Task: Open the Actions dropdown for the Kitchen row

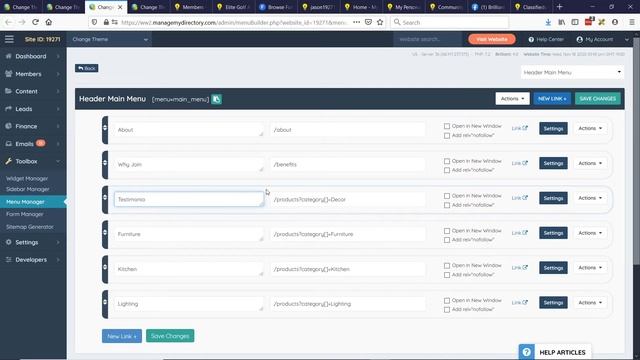Action: coord(590,267)
